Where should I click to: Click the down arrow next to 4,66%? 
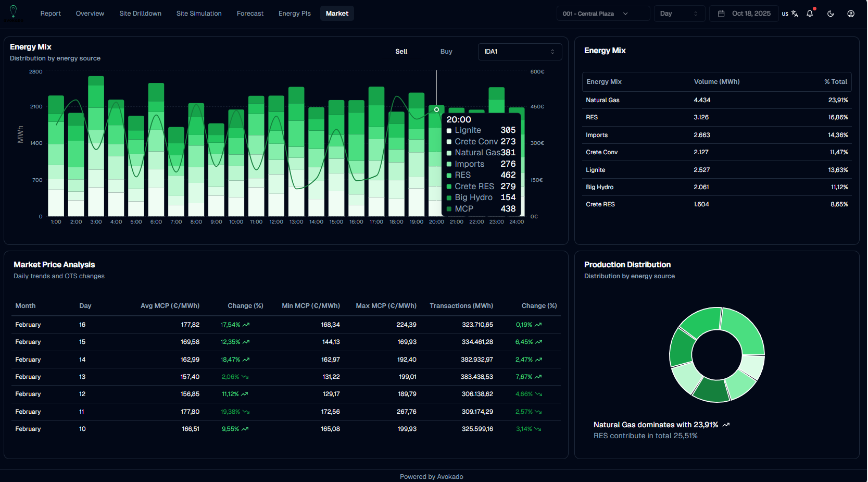pos(538,394)
